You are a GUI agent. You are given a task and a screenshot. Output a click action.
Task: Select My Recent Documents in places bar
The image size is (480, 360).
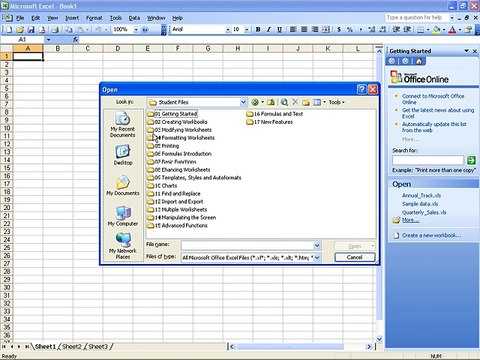tap(123, 124)
